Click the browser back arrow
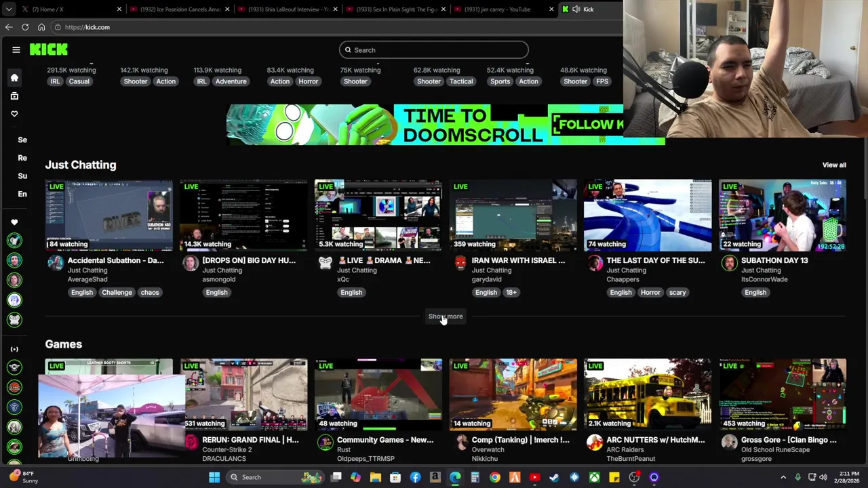868x488 pixels. point(9,27)
